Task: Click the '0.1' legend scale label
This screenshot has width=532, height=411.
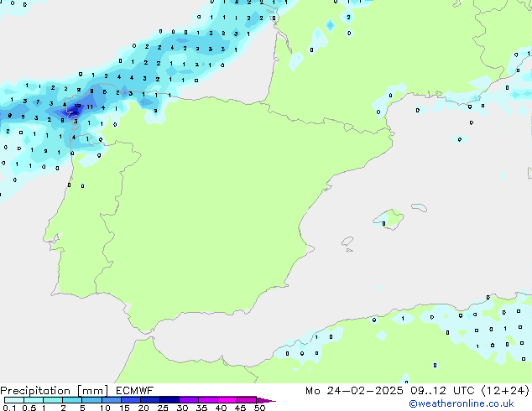Action: click(9, 408)
